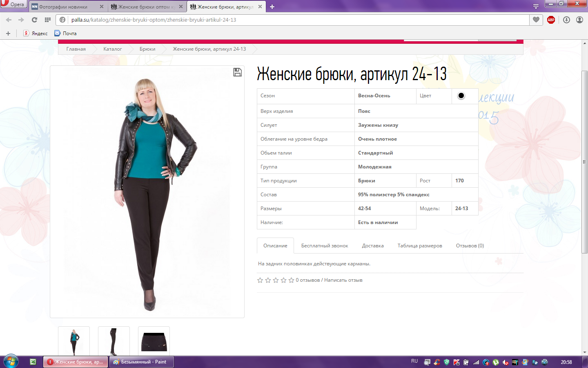Open the Бесплатный звонок tab
Viewport: 588px width, 368px height.
point(325,246)
